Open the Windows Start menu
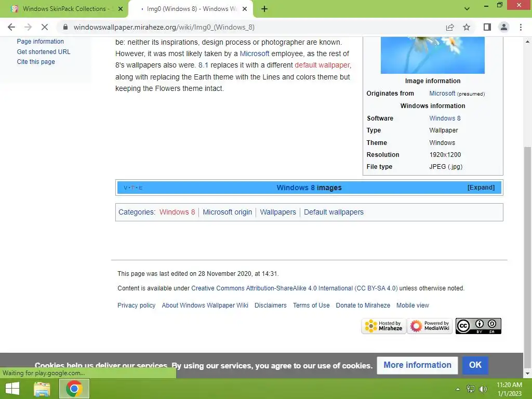This screenshot has width=532, height=399. pos(12,389)
